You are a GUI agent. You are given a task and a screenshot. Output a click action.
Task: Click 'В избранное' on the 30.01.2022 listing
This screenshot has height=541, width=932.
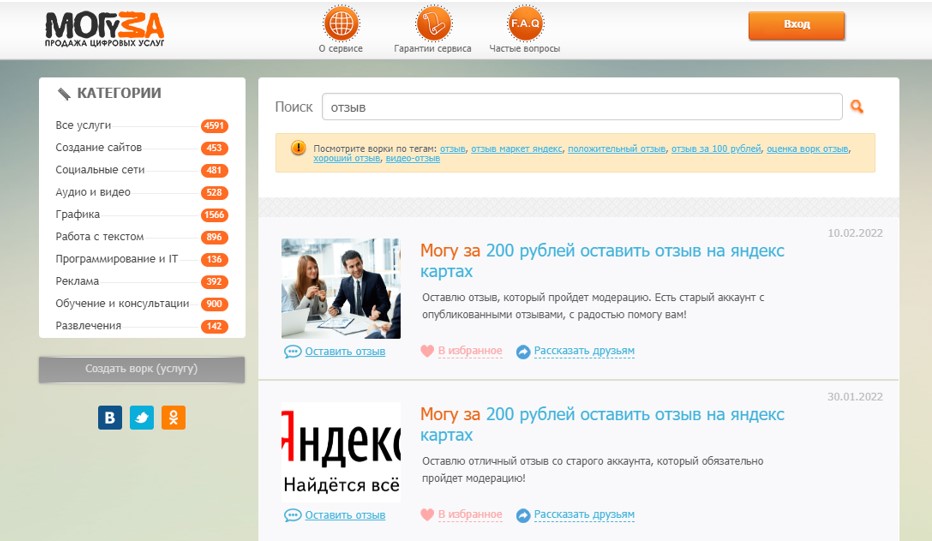(470, 514)
